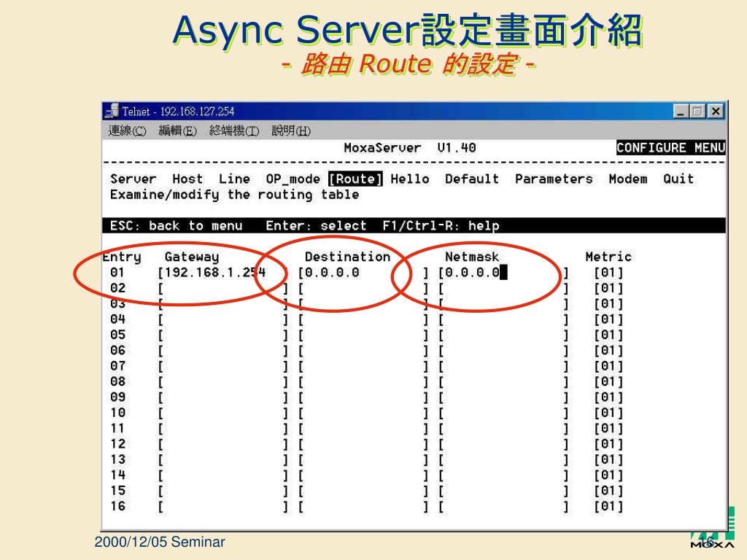The height and width of the screenshot is (560, 747).
Task: Close the Telnet window
Action: 716,112
